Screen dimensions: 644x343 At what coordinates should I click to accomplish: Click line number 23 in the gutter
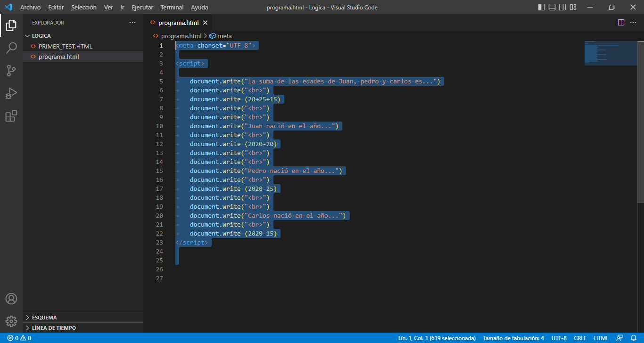[159, 242]
